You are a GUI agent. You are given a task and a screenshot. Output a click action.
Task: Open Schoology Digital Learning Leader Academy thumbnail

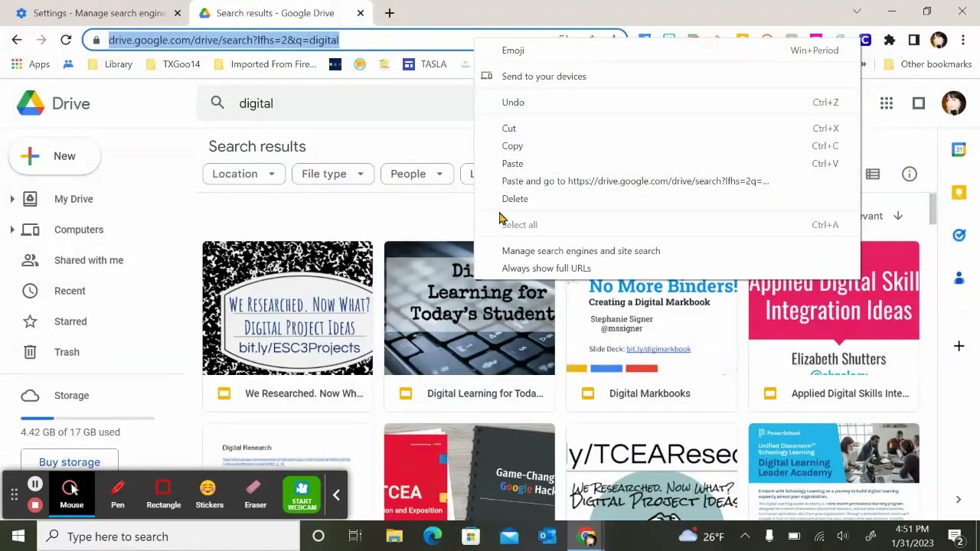click(x=834, y=471)
